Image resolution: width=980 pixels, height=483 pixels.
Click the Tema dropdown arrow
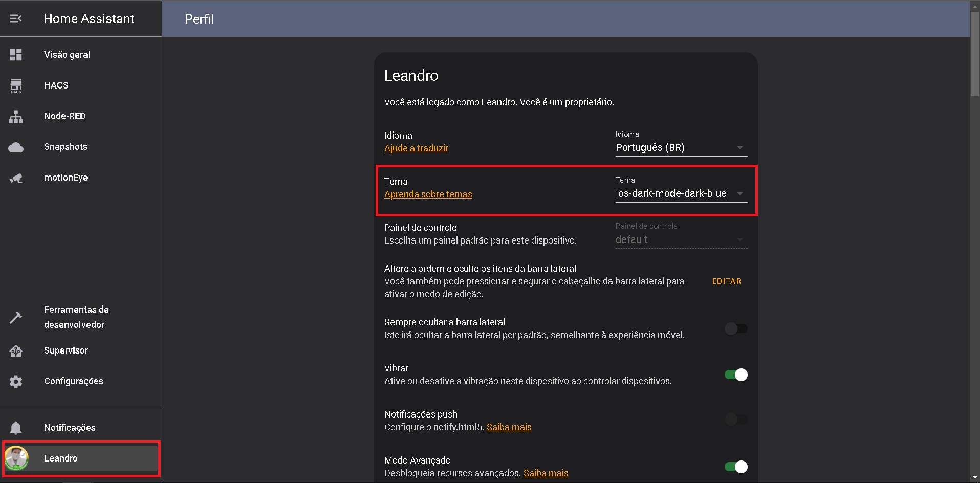[x=740, y=194]
